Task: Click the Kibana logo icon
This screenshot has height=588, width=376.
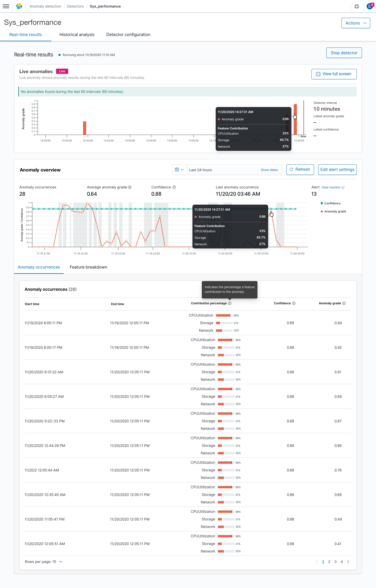Action: 19,6
